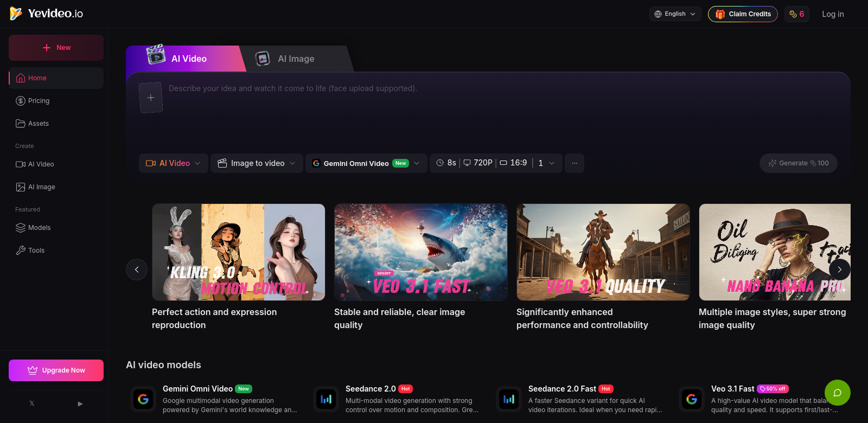Open Tools in the sidebar
The image size is (868, 423).
[x=56, y=251]
